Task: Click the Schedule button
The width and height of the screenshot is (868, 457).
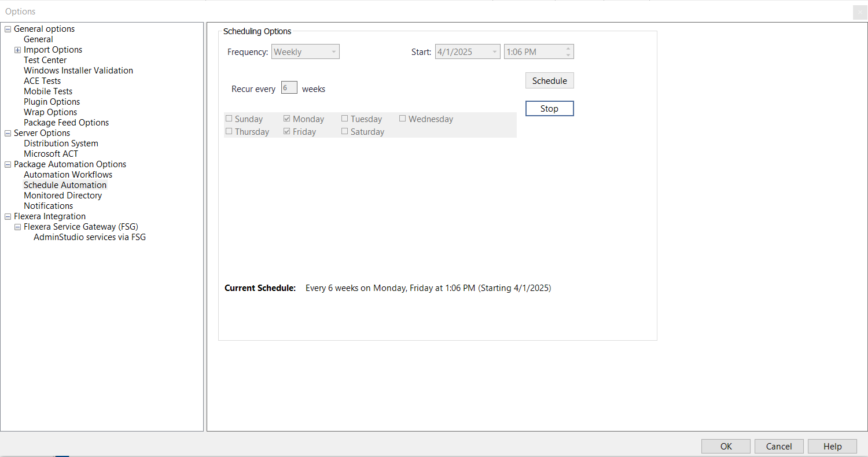Action: click(x=549, y=81)
